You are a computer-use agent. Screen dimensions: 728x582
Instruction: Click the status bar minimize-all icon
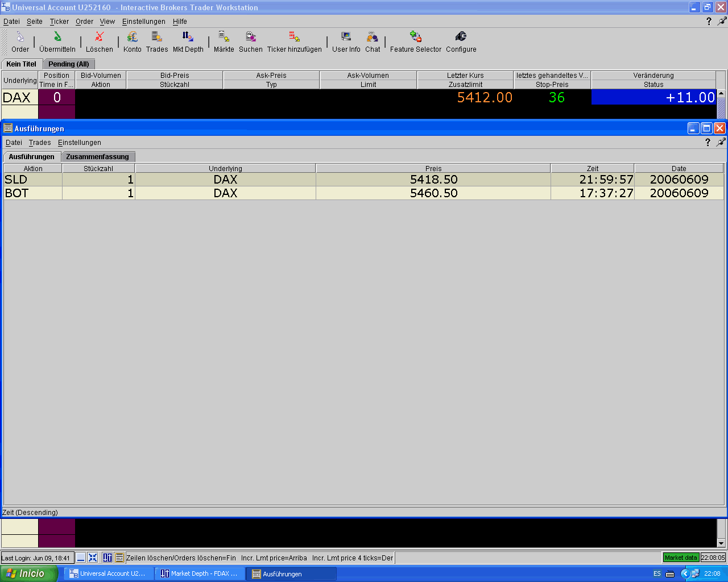81,558
